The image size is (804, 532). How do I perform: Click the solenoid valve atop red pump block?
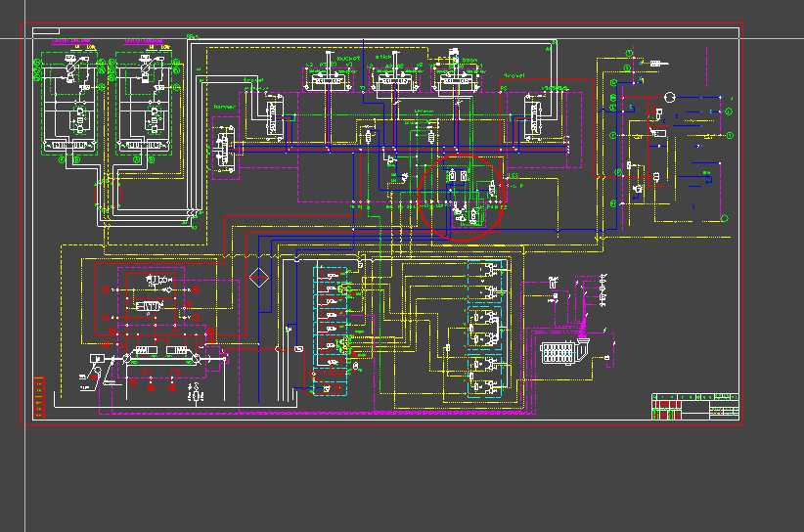point(158,280)
